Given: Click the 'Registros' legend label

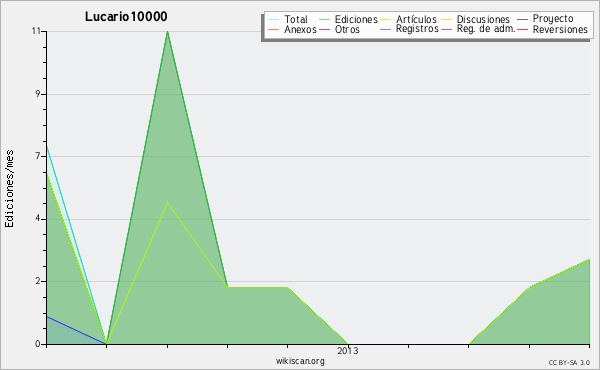Looking at the screenshot, I should [417, 29].
